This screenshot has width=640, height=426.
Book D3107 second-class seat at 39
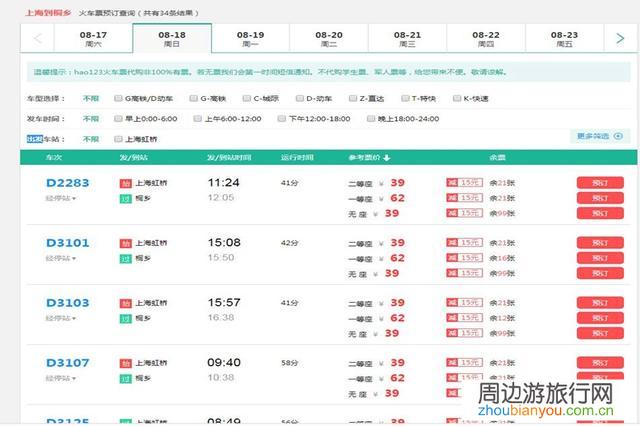tap(600, 363)
